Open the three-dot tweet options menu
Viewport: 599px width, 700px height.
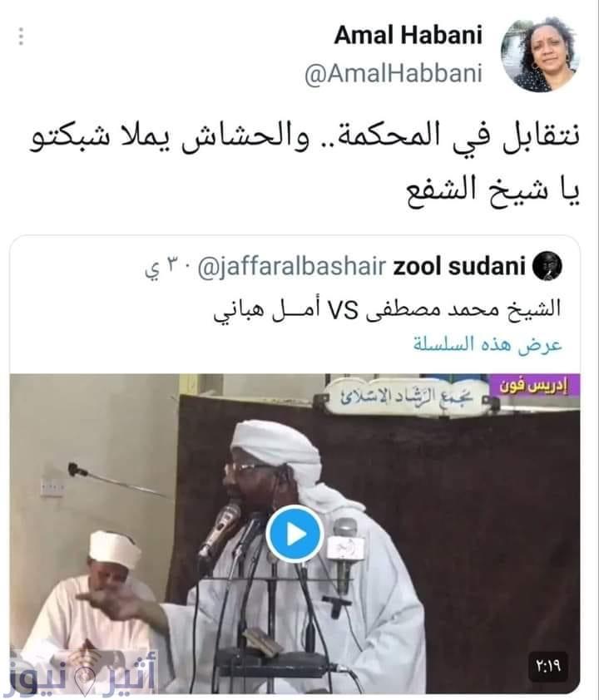(x=21, y=36)
